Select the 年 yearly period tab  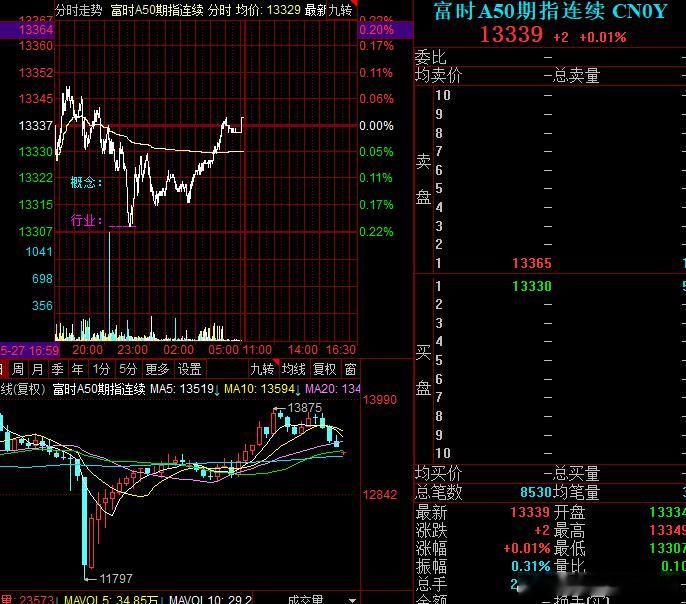77,369
